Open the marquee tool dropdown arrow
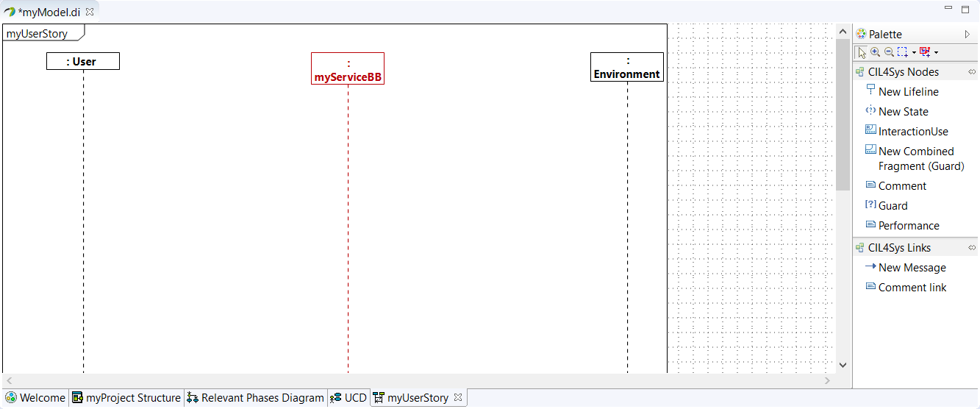Viewport: 980px width, 409px height. pyautogui.click(x=914, y=53)
